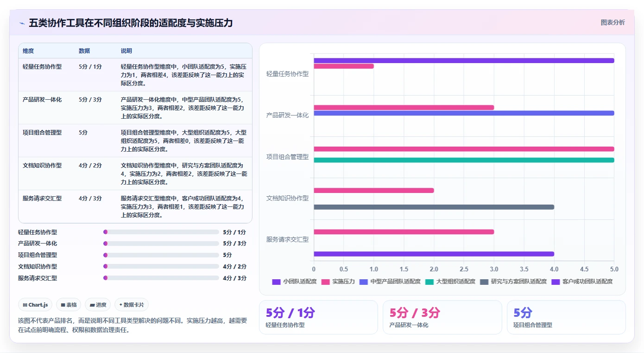Select the 数据卡片 chip
The width and height of the screenshot is (644, 353).
pyautogui.click(x=132, y=305)
